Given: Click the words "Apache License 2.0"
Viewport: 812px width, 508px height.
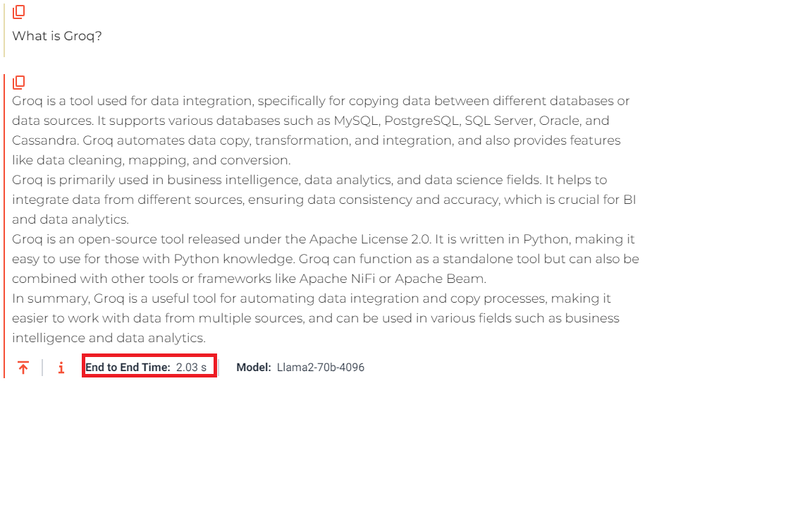Looking at the screenshot, I should tap(370, 239).
